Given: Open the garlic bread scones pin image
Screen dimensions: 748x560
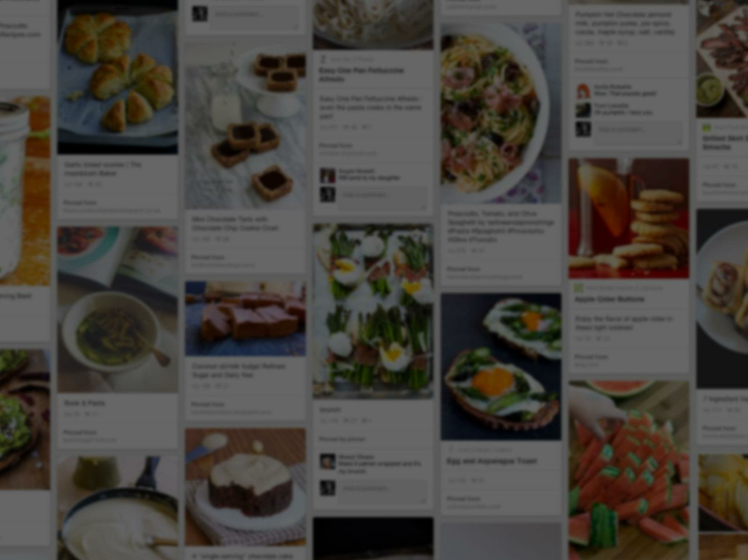Looking at the screenshot, I should pyautogui.click(x=118, y=77).
